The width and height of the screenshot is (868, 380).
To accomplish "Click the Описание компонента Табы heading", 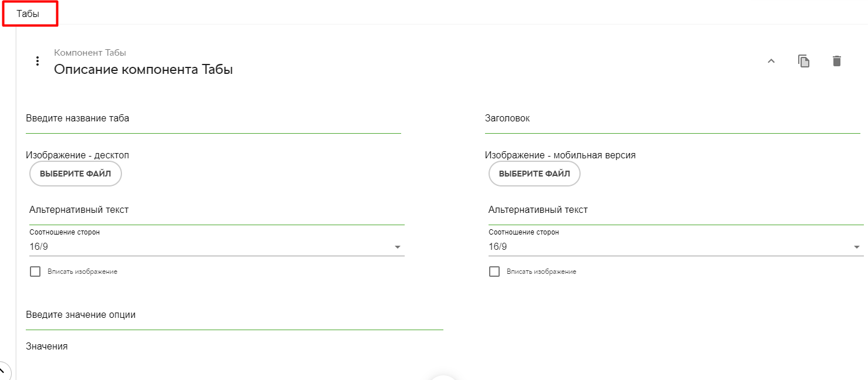I will [144, 70].
